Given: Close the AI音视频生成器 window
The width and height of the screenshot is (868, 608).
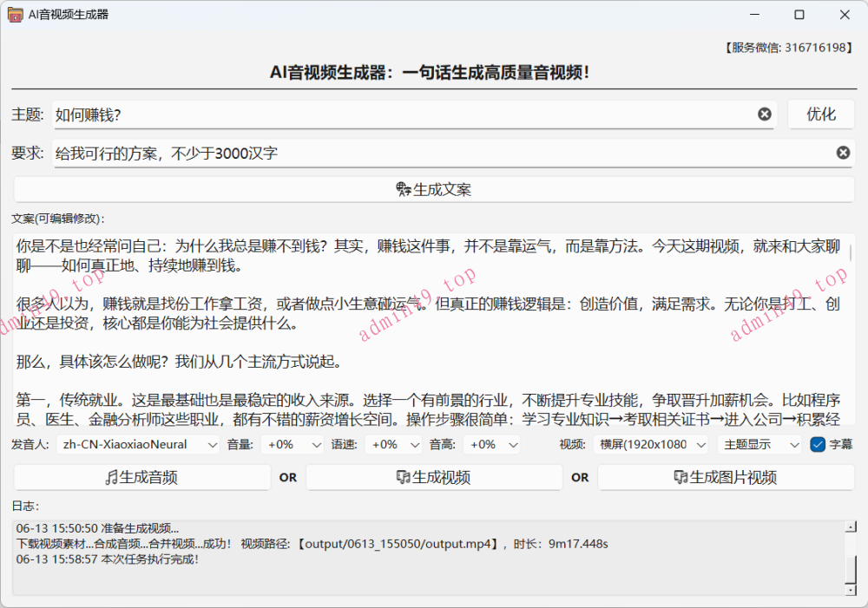Looking at the screenshot, I should tap(844, 15).
